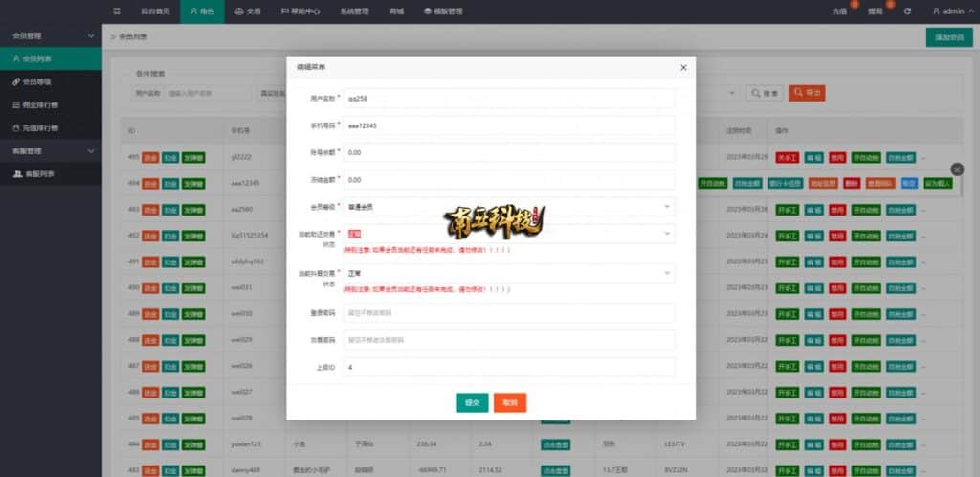Click the transaction password field
This screenshot has width=980, height=477.
(x=509, y=340)
